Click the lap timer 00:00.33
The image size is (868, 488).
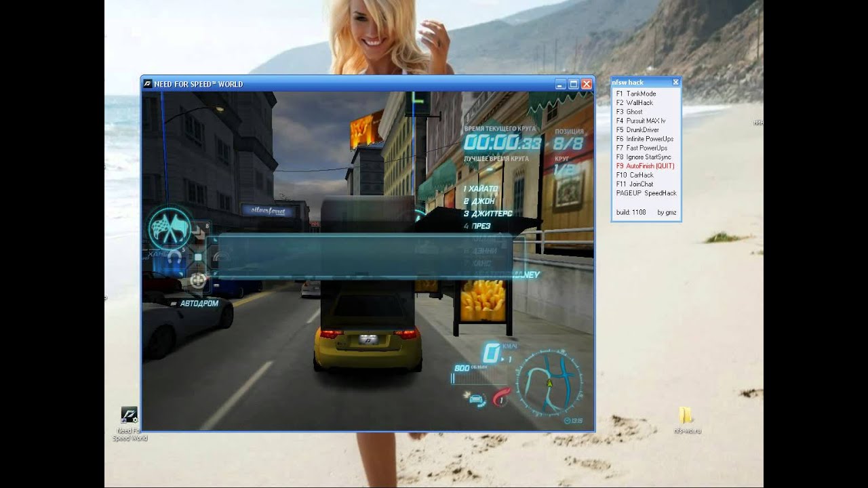[x=502, y=143]
